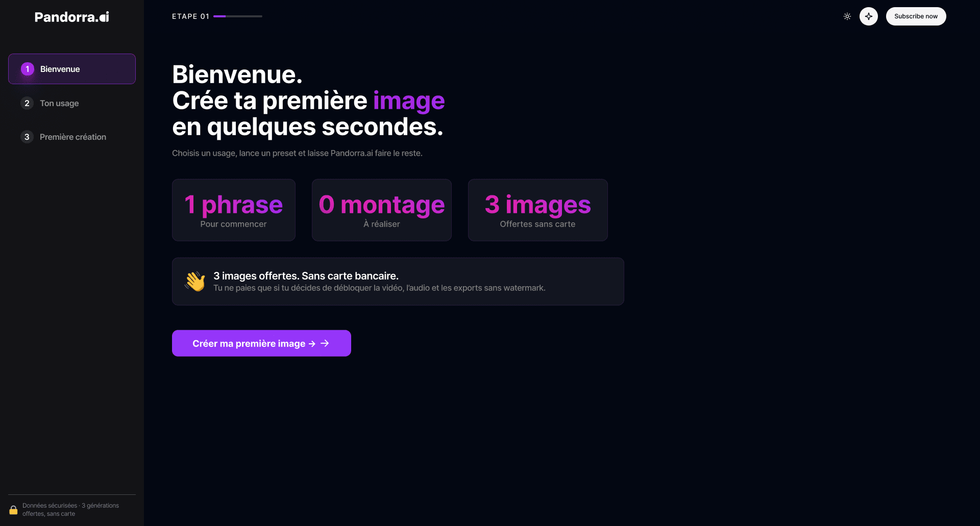Click Créer ma première image button

click(261, 343)
